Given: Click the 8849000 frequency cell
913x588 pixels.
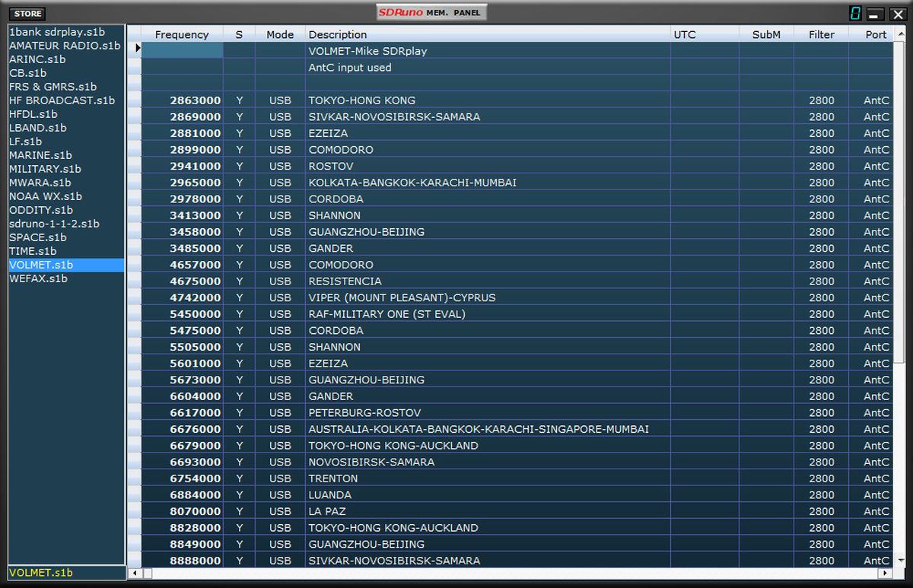Looking at the screenshot, I should [x=182, y=545].
